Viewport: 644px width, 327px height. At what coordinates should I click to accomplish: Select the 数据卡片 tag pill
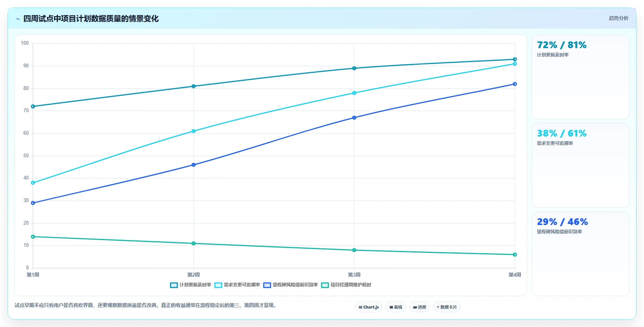447,307
